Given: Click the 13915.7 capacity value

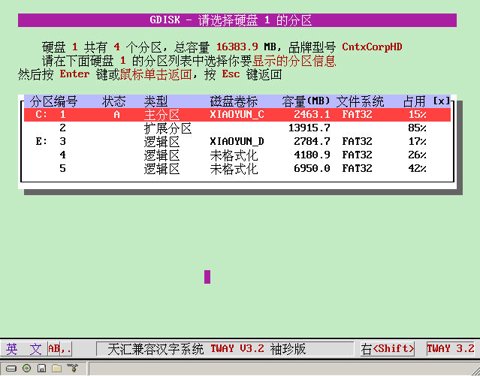Looking at the screenshot, I should [x=309, y=128].
